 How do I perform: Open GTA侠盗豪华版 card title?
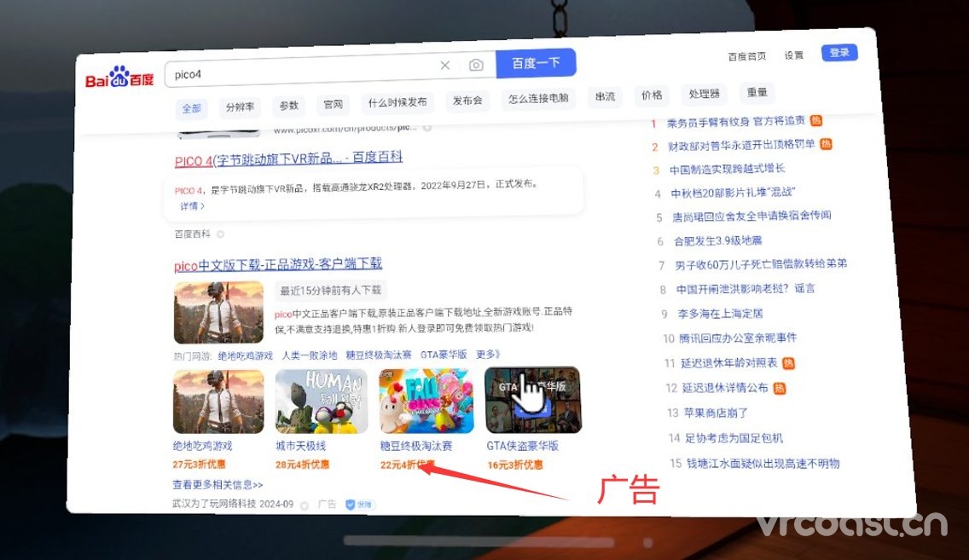523,446
